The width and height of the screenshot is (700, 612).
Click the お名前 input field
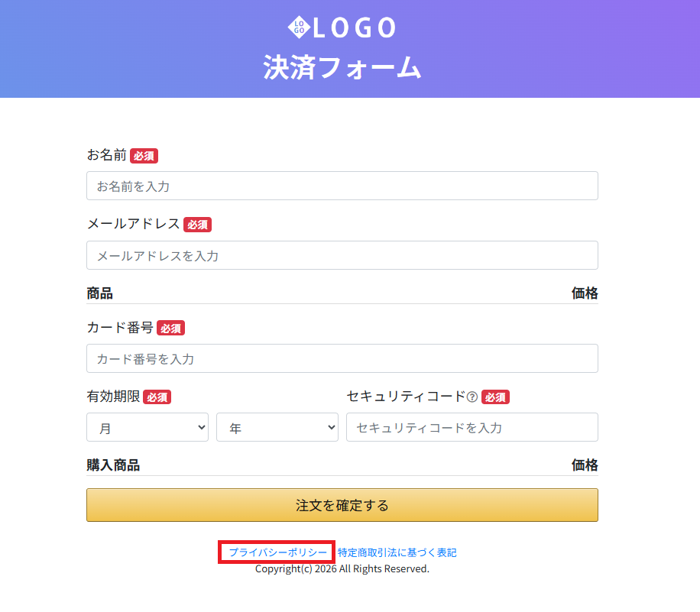(x=342, y=186)
